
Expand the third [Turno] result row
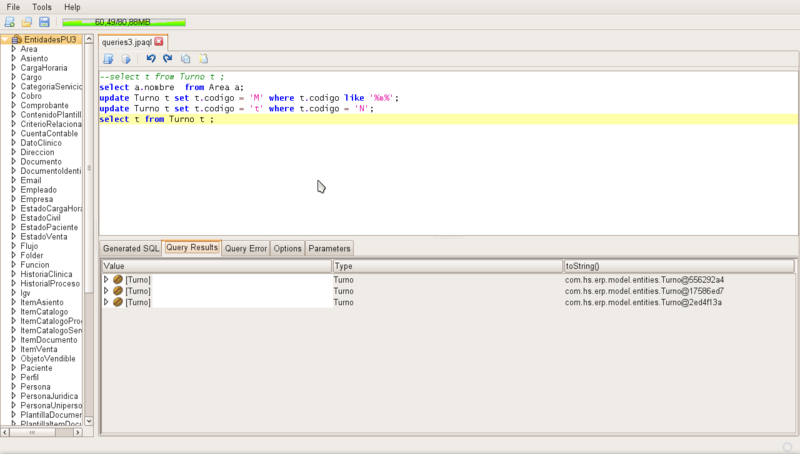pyautogui.click(x=106, y=302)
